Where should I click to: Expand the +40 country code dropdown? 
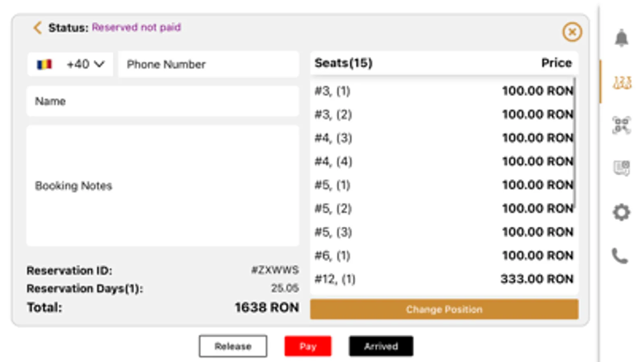click(86, 64)
